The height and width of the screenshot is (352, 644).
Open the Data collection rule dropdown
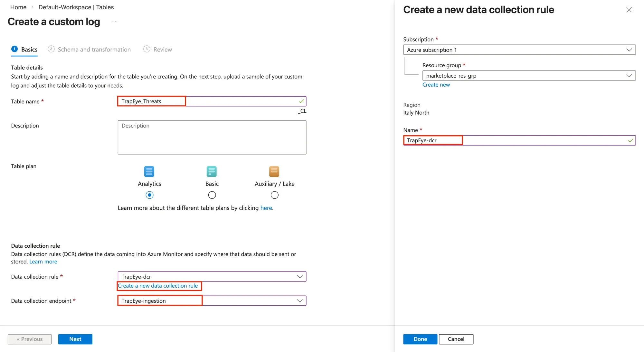click(212, 276)
